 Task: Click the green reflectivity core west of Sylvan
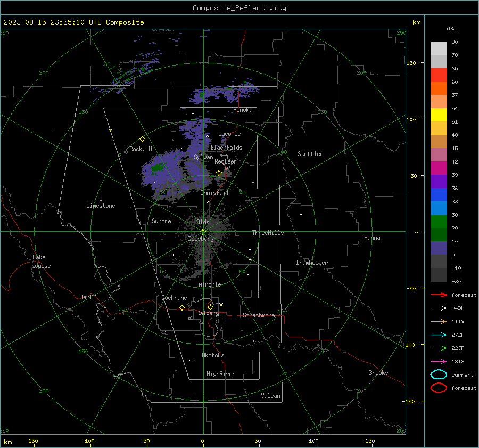157,168
